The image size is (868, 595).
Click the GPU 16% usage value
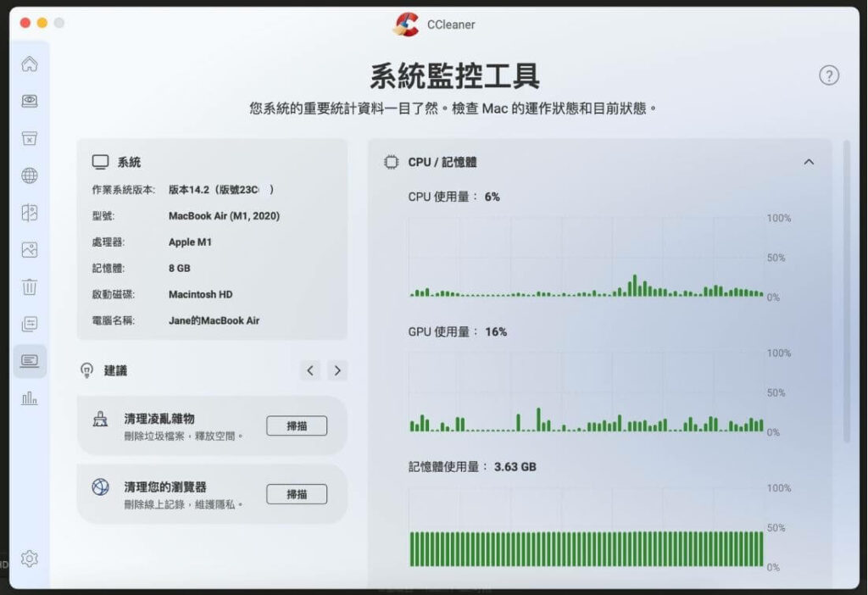coord(496,331)
